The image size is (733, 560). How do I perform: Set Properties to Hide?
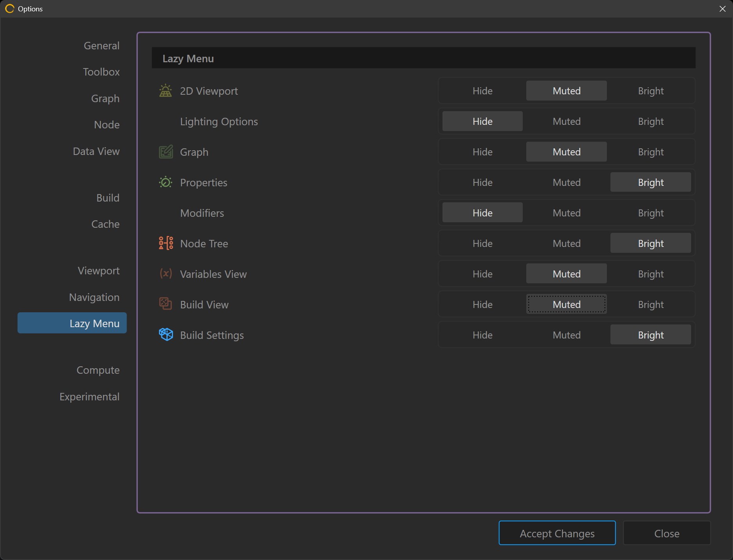[482, 182]
